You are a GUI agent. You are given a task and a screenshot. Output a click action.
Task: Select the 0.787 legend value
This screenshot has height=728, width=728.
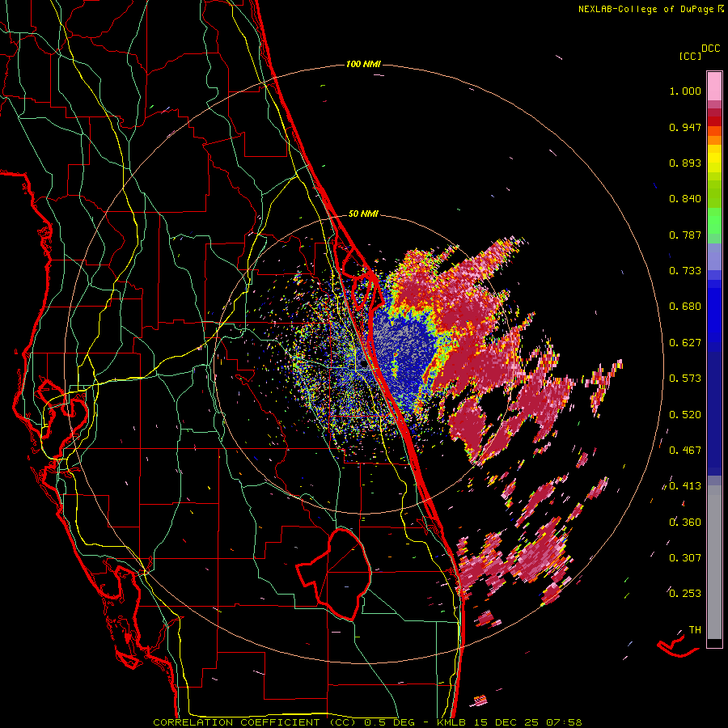(685, 235)
